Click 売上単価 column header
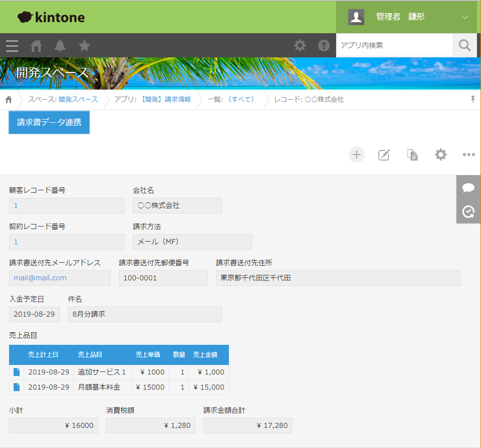Image resolution: width=481 pixels, height=448 pixels. [x=148, y=355]
